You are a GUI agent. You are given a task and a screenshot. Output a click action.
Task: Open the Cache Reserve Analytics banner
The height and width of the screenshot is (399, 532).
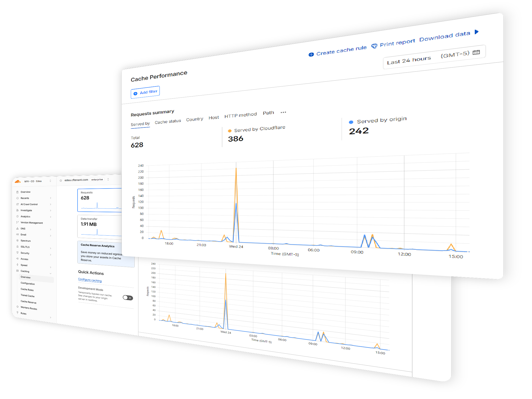pyautogui.click(x=106, y=254)
